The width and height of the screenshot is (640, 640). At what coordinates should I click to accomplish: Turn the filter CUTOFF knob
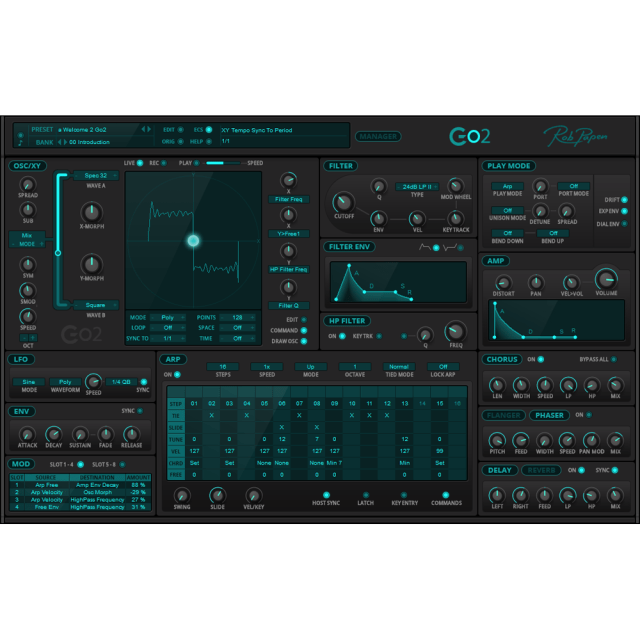pyautogui.click(x=344, y=202)
